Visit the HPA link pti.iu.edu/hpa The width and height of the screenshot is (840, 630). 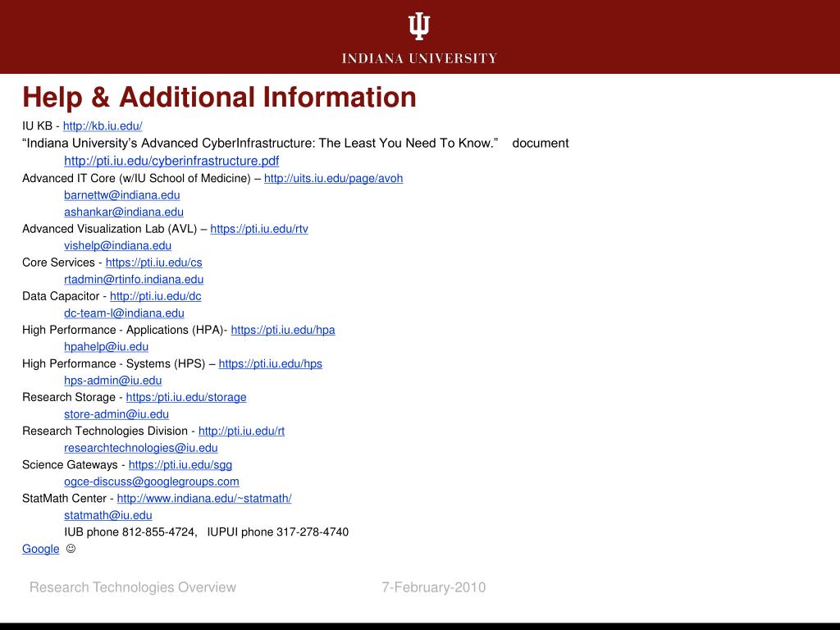[x=283, y=330]
